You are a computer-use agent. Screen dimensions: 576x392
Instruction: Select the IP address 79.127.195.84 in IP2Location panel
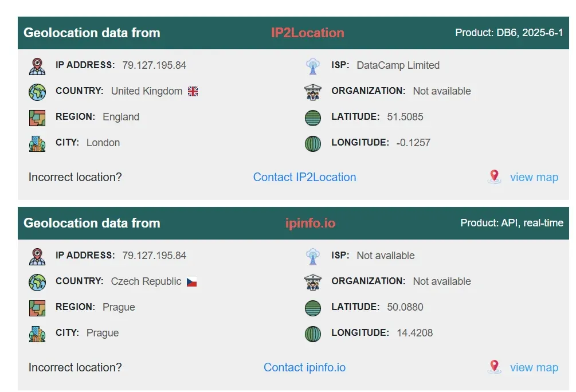(x=154, y=65)
